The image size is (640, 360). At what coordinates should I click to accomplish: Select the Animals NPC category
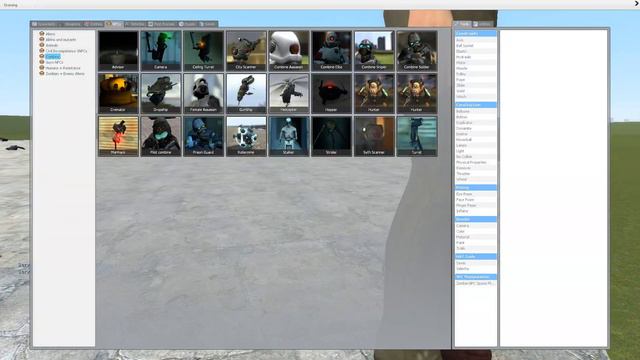(51, 45)
